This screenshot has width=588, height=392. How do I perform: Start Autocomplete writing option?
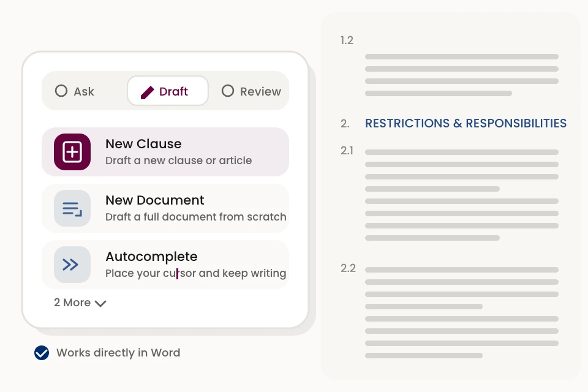pyautogui.click(x=165, y=265)
